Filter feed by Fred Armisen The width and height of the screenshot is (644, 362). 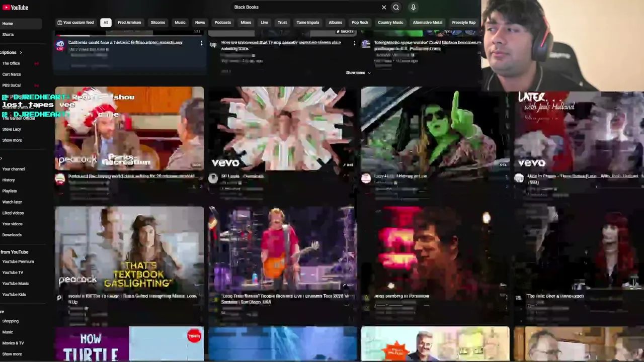tap(129, 23)
